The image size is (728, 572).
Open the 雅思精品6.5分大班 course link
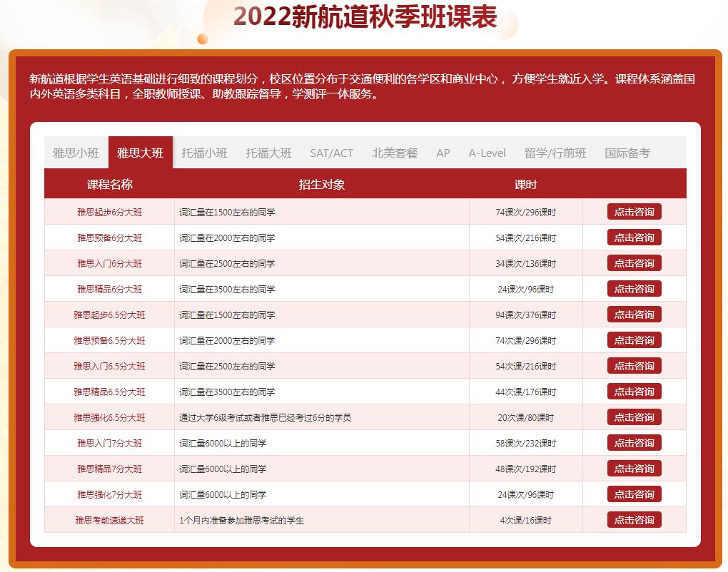[110, 392]
